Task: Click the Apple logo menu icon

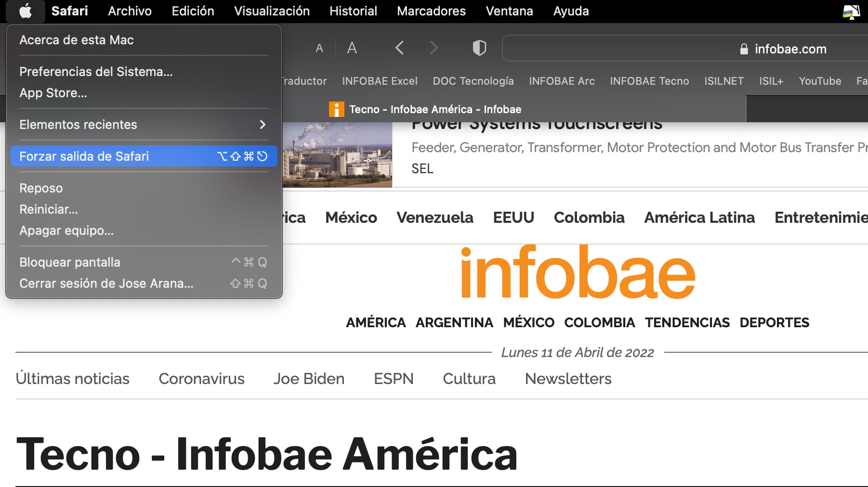Action: click(26, 11)
